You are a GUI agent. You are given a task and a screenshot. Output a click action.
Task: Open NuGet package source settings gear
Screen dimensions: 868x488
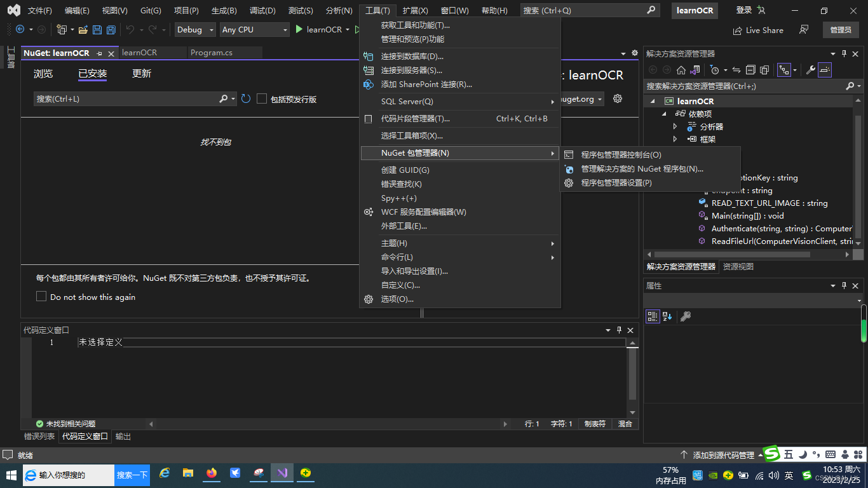tap(617, 98)
